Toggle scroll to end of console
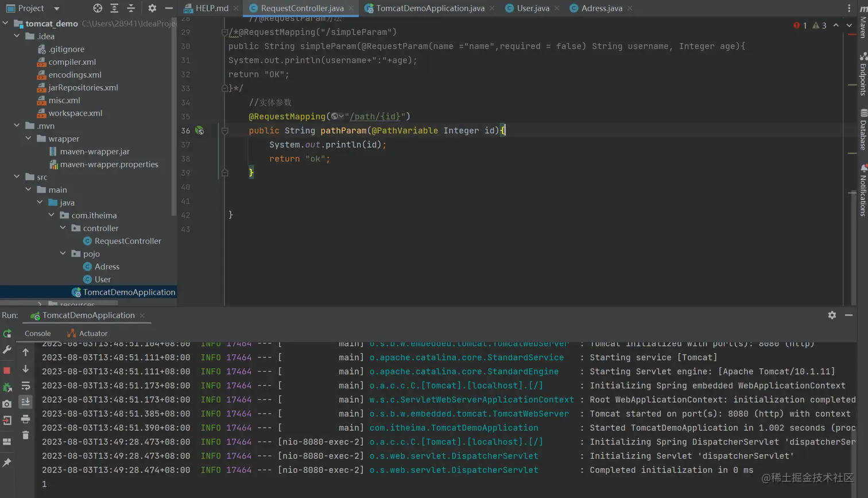This screenshot has width=868, height=498. click(x=25, y=402)
